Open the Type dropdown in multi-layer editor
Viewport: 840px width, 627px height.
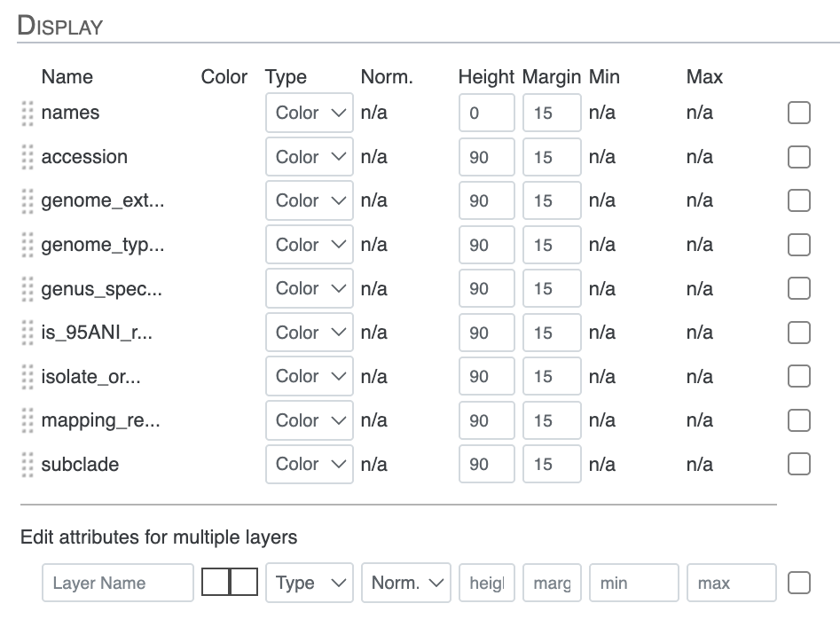pyautogui.click(x=309, y=583)
